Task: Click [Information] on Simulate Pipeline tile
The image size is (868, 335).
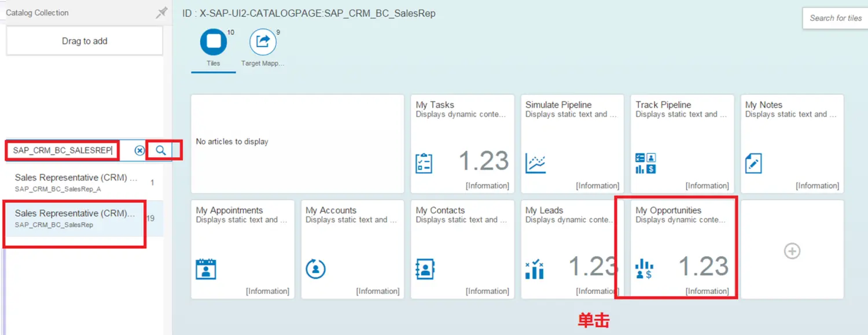Action: pos(597,186)
